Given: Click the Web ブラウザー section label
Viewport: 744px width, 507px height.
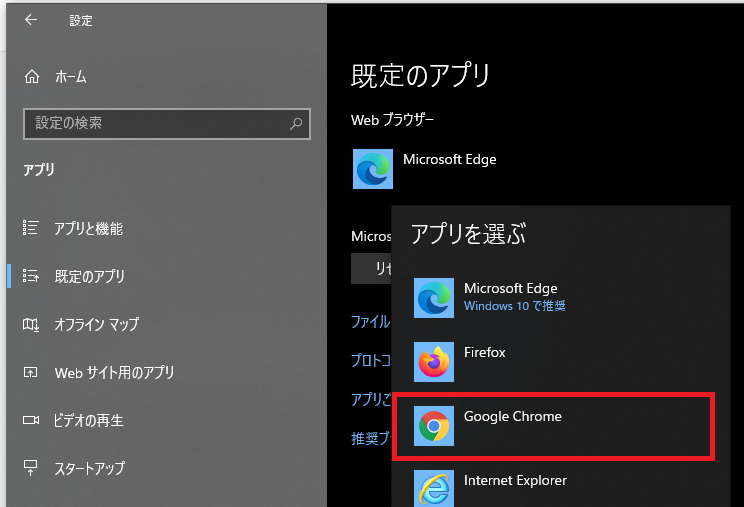Looking at the screenshot, I should (392, 120).
